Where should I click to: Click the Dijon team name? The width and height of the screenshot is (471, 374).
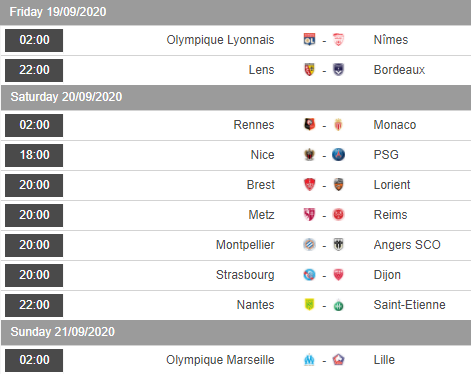coord(387,275)
